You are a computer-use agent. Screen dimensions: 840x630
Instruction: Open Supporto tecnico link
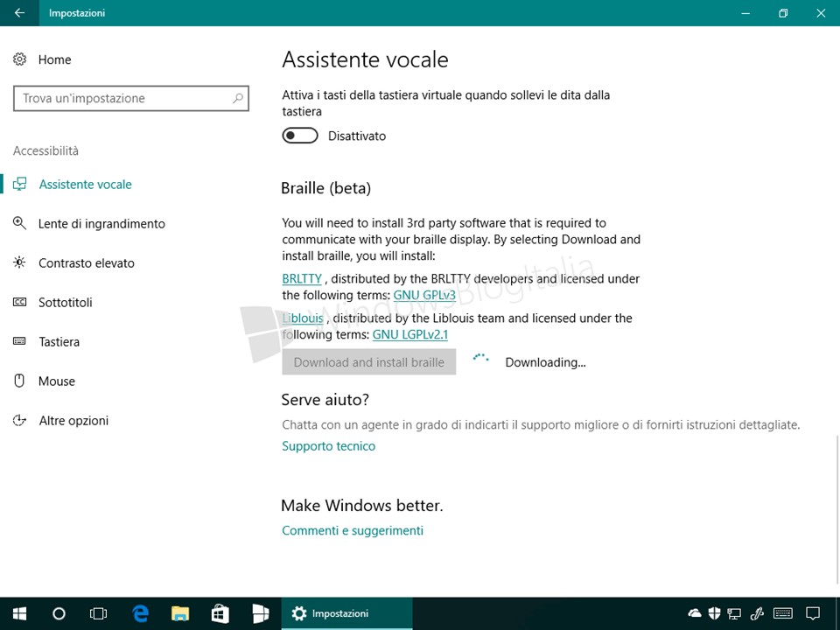click(x=328, y=445)
